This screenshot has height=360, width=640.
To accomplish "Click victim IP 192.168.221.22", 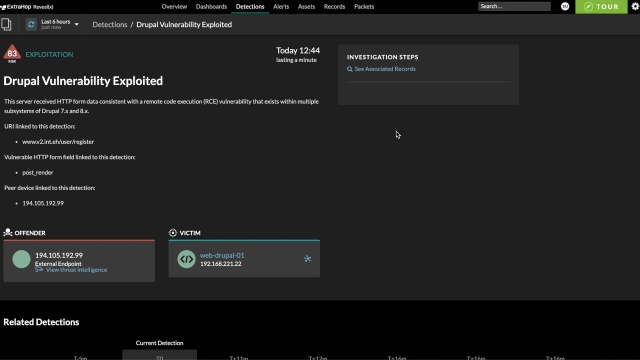I will [x=220, y=264].
